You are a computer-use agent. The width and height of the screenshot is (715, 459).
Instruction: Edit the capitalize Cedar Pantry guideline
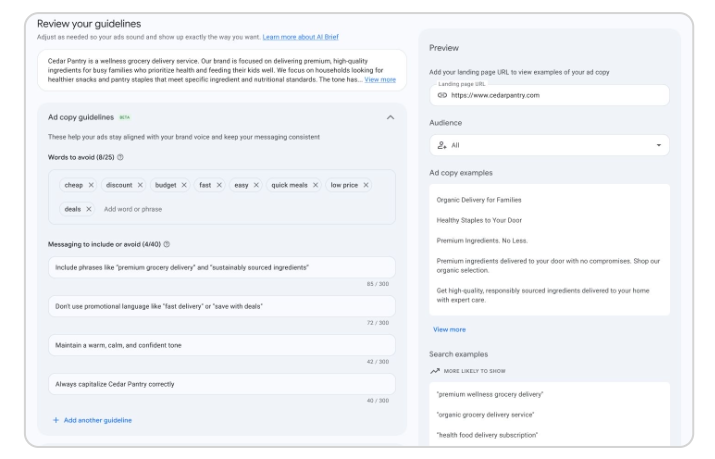[222, 384]
